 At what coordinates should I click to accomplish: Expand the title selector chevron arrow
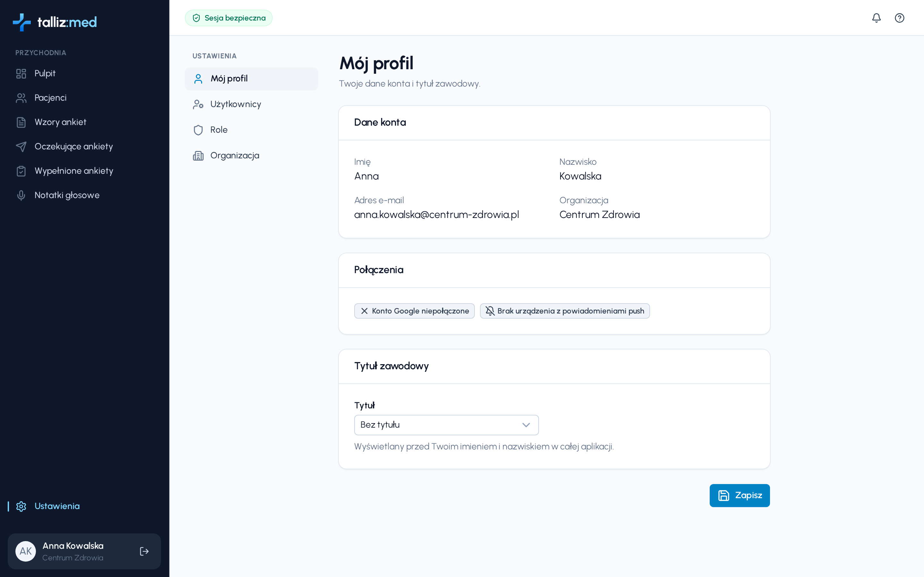coord(526,425)
